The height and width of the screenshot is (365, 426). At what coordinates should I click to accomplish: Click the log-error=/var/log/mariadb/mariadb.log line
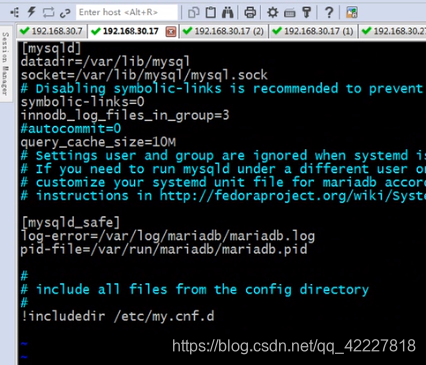pyautogui.click(x=168, y=236)
